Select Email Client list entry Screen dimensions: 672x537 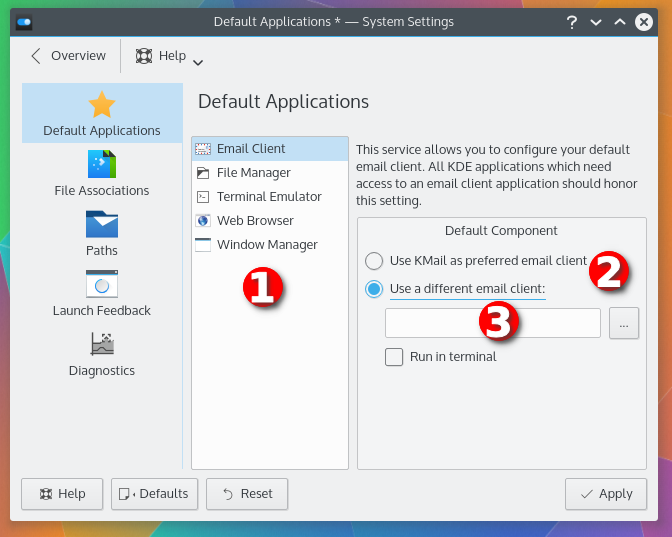point(252,149)
